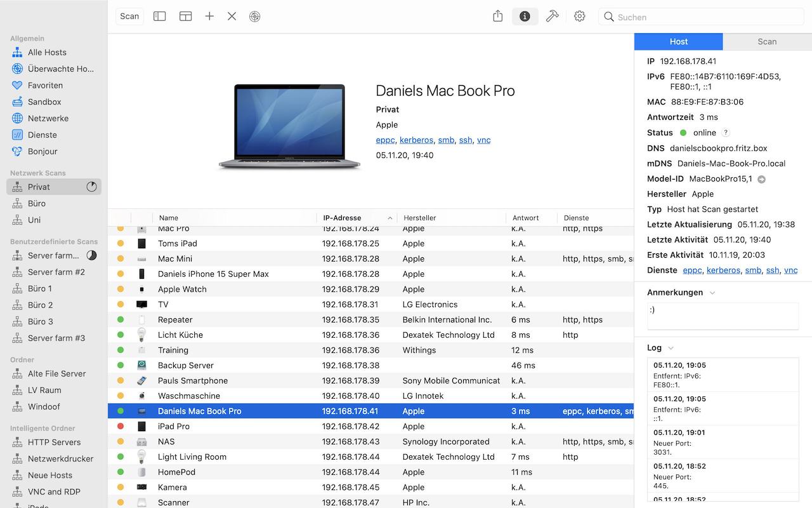Image resolution: width=812 pixels, height=508 pixels.
Task: Select the Host tab in inspector
Action: pos(678,41)
